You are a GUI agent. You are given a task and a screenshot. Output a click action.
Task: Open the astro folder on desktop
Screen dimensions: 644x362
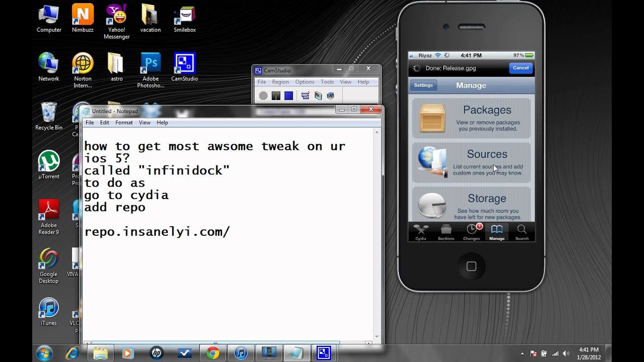117,67
